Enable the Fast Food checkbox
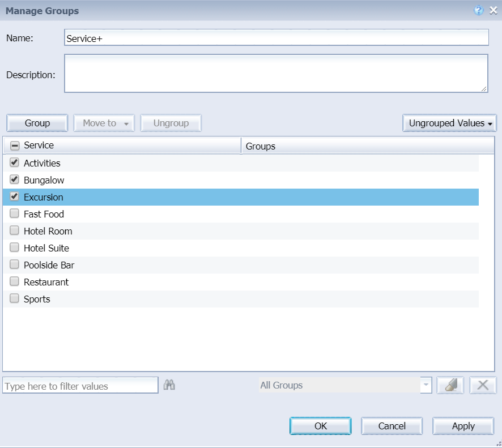The width and height of the screenshot is (502, 448). pos(15,214)
